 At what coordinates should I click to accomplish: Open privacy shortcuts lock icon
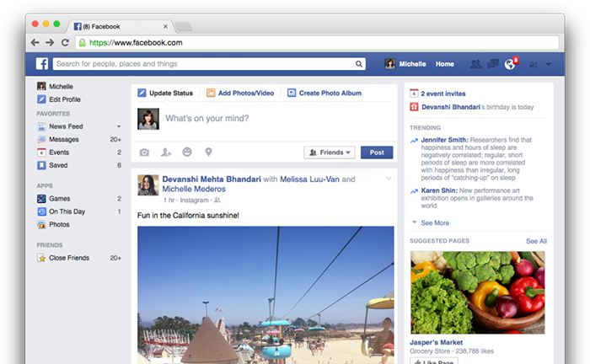point(533,65)
